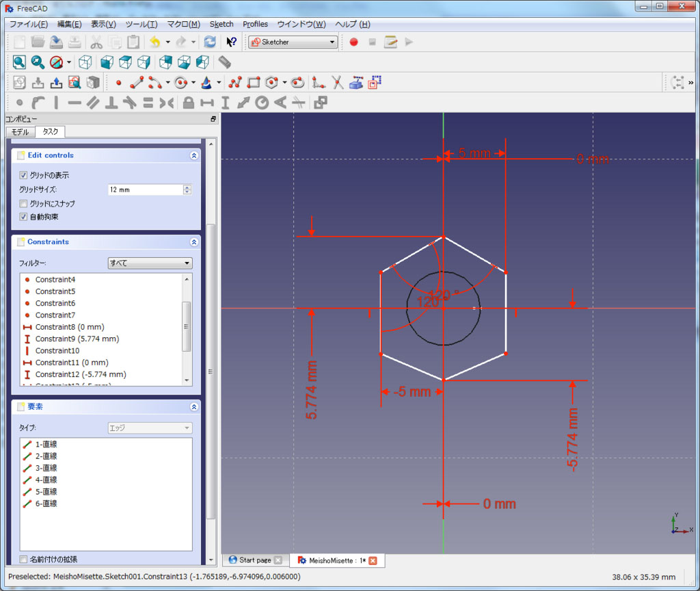Enable the グリッドにスナップ checkbox
700x591 pixels.
point(24,204)
